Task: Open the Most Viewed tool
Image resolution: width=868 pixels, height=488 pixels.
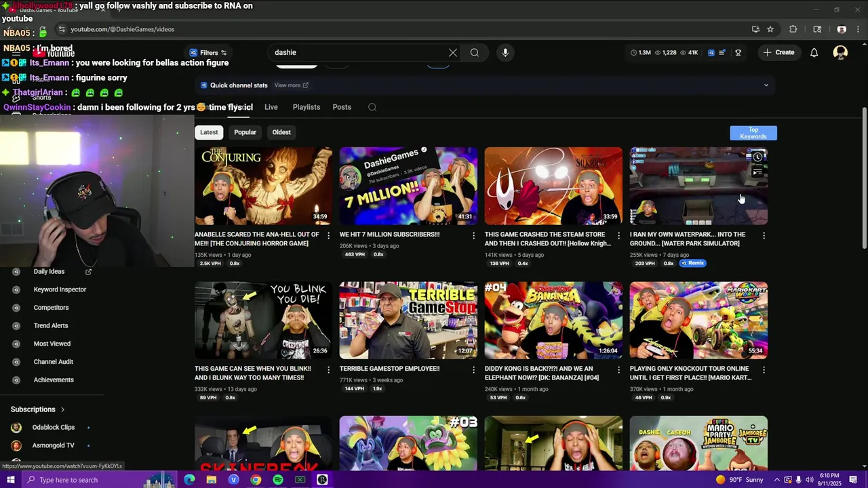Action: (x=52, y=344)
